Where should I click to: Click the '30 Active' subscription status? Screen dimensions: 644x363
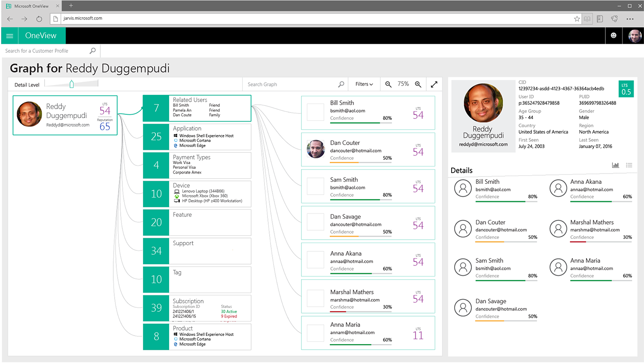(x=229, y=311)
